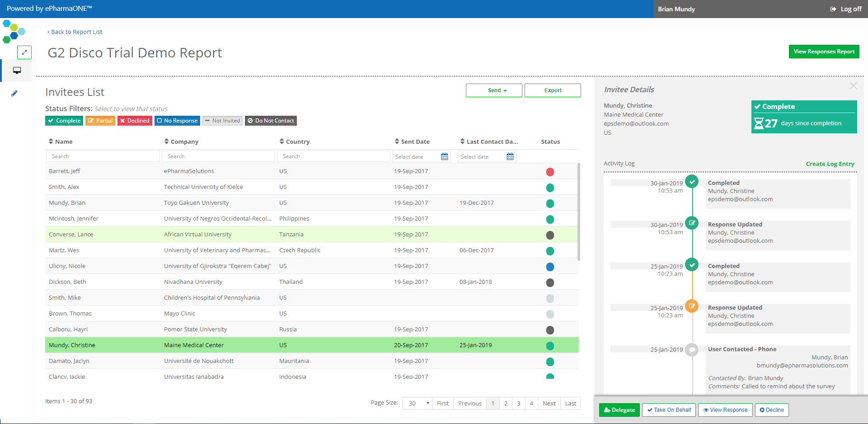Go back to the Report List
This screenshot has width=868, height=424.
coord(75,32)
